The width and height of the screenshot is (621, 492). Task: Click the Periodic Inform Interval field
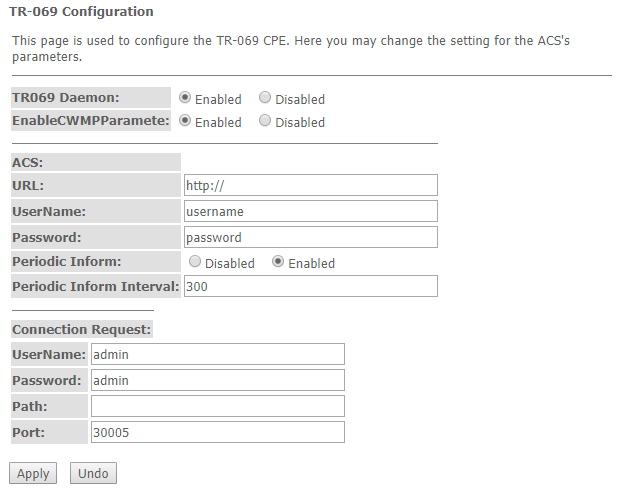point(311,286)
